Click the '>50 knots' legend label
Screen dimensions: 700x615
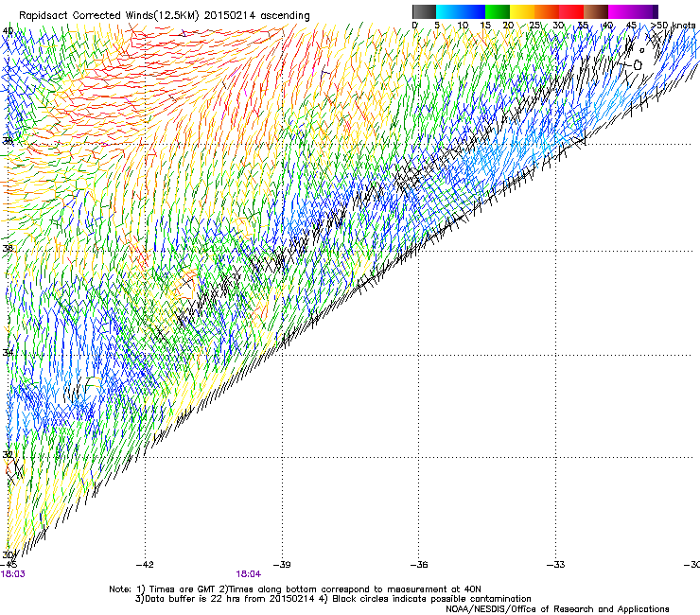(674, 26)
